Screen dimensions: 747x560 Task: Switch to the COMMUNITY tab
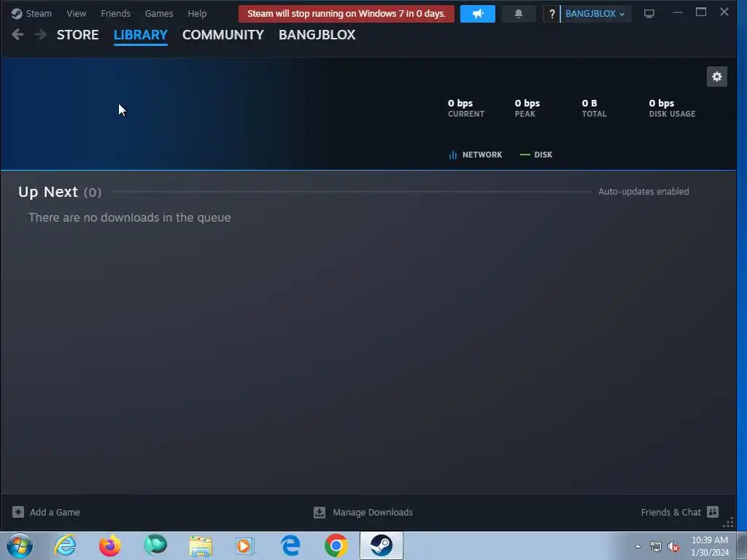coord(223,35)
